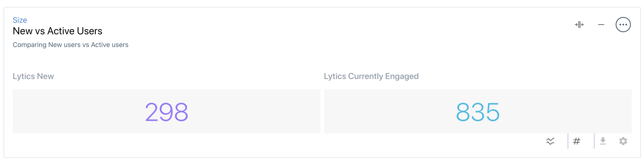Select the Comparing New users description text

[71, 45]
